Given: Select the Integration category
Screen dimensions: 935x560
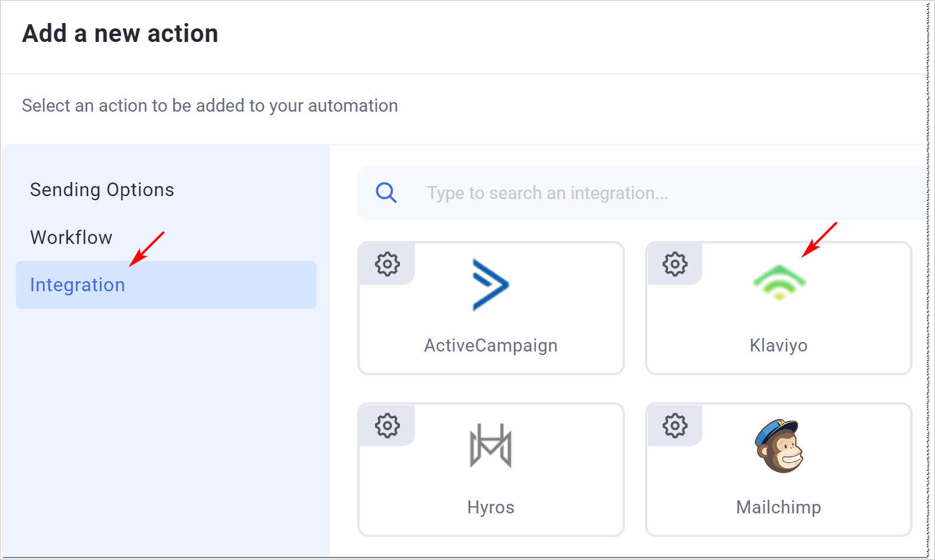Looking at the screenshot, I should (x=77, y=285).
